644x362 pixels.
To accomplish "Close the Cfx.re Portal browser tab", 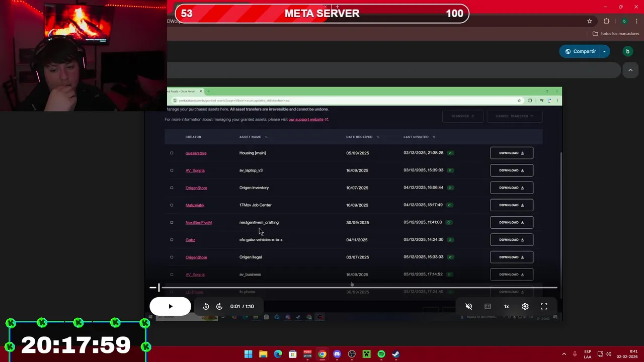I will click(x=200, y=91).
